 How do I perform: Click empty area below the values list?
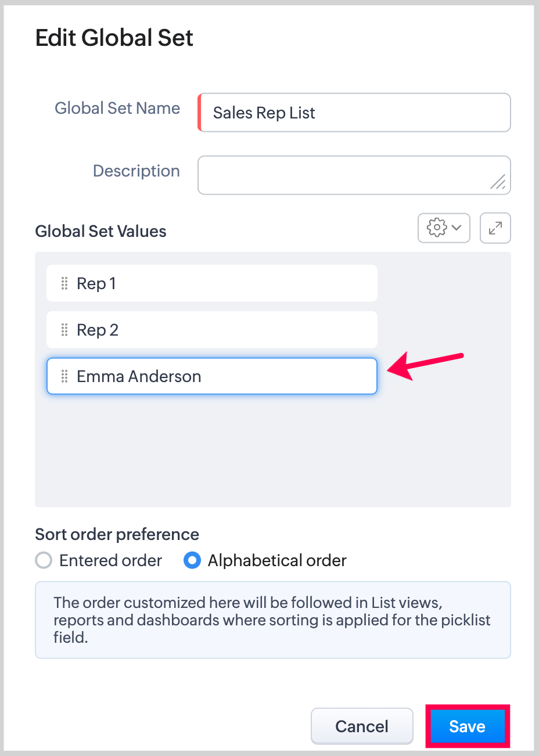273,453
